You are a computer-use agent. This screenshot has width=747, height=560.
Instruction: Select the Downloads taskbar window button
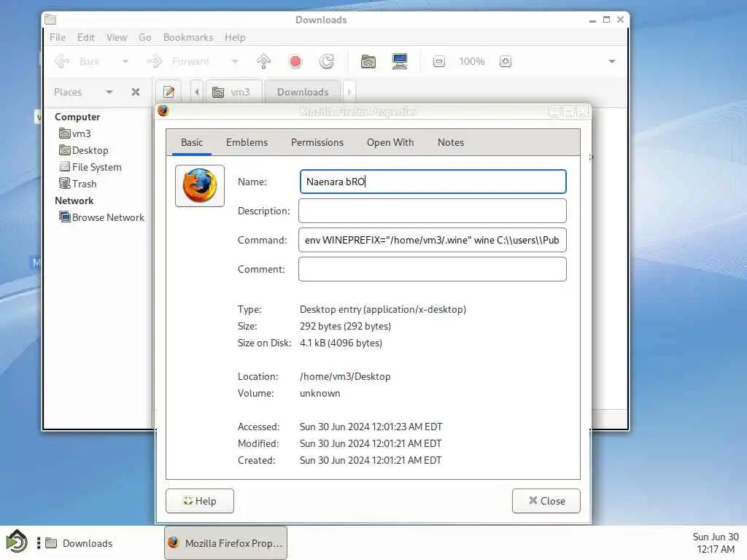point(79,543)
